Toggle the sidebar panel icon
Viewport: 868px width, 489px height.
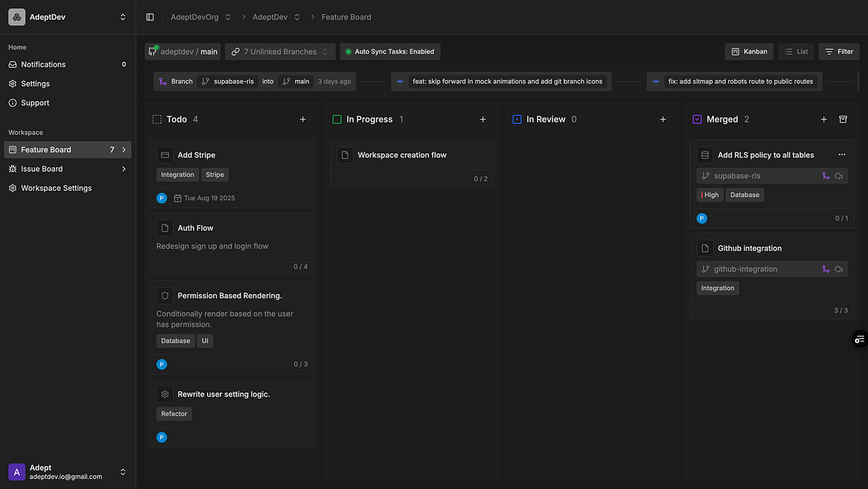150,17
